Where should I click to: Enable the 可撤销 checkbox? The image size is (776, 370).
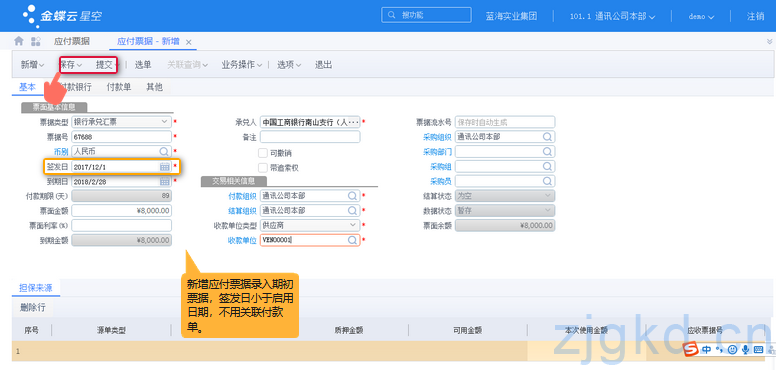263,153
